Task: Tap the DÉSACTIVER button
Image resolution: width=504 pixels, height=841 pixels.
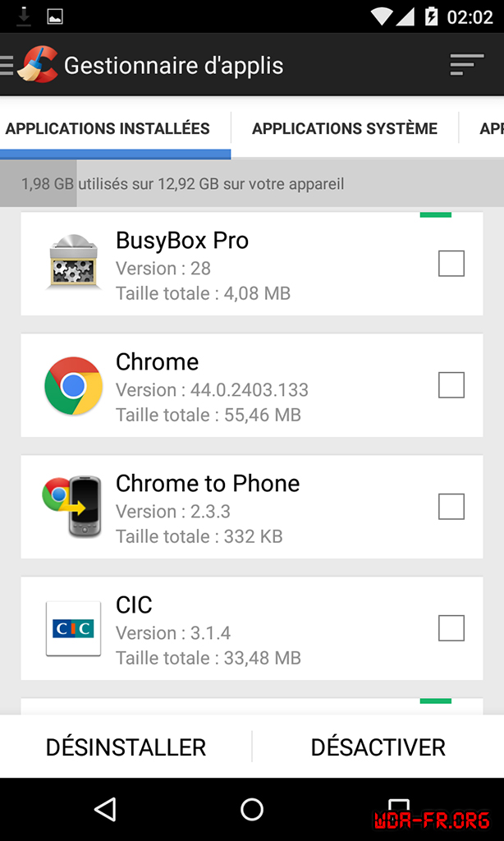Action: coord(378,747)
